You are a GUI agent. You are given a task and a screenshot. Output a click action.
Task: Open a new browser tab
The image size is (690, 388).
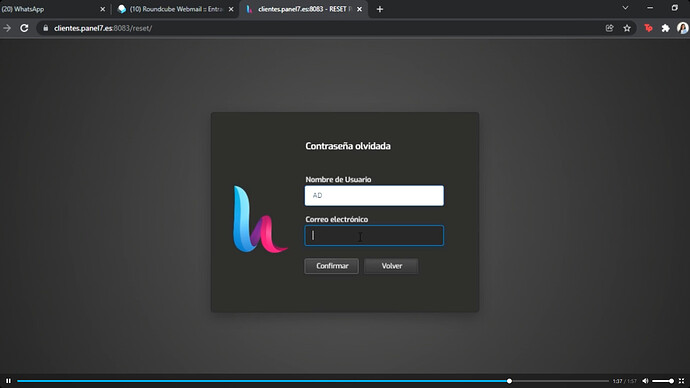[380, 9]
